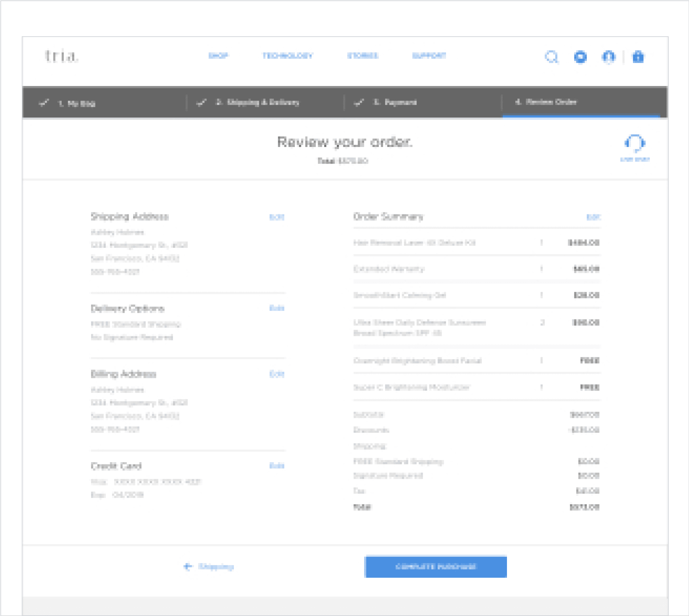Click back arrow beside Shipping link

187,566
